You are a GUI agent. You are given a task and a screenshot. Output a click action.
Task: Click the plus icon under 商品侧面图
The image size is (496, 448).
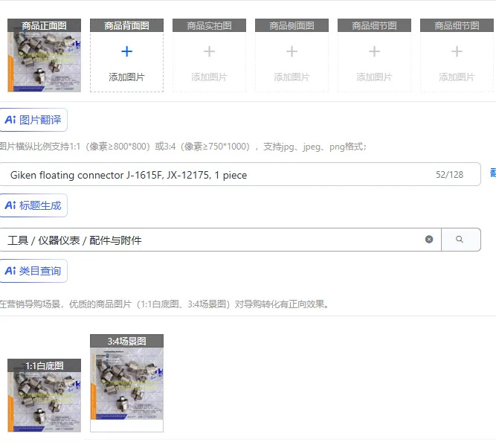tap(292, 51)
